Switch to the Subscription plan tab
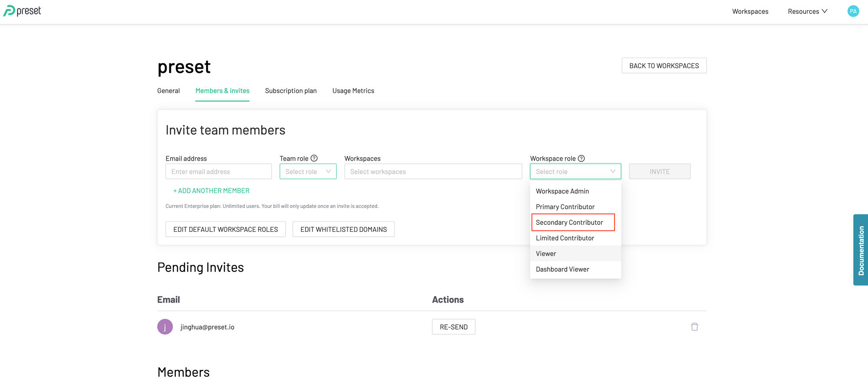 (x=291, y=91)
